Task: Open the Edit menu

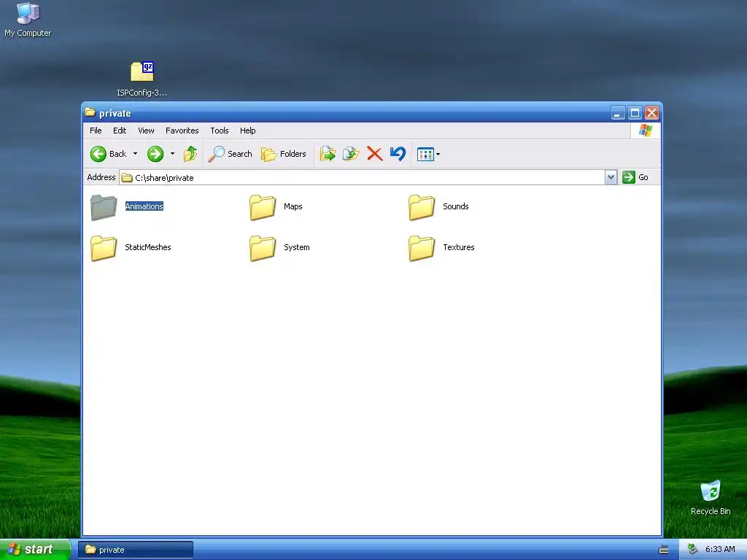Action: (x=120, y=131)
